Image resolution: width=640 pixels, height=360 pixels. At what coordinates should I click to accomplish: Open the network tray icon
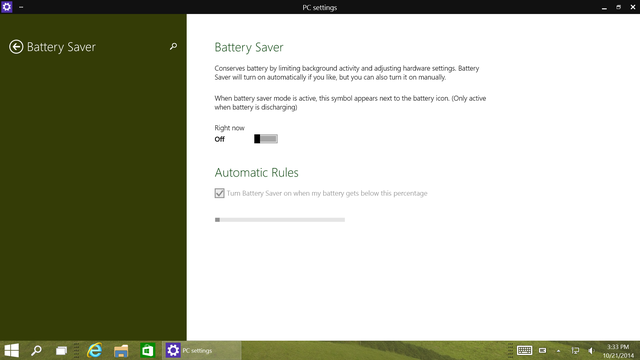pos(575,351)
